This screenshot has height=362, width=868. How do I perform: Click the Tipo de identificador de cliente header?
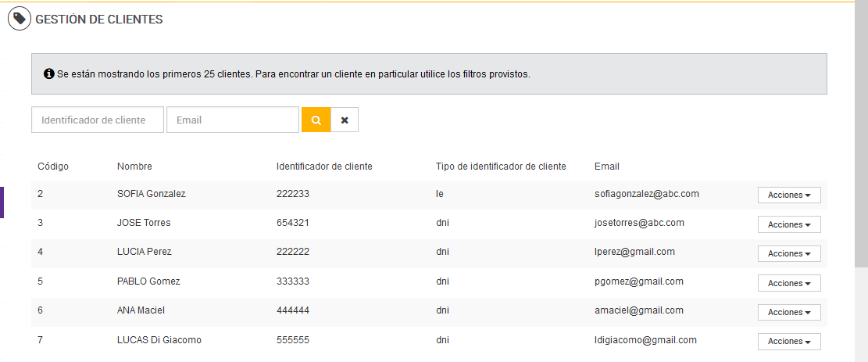501,167
